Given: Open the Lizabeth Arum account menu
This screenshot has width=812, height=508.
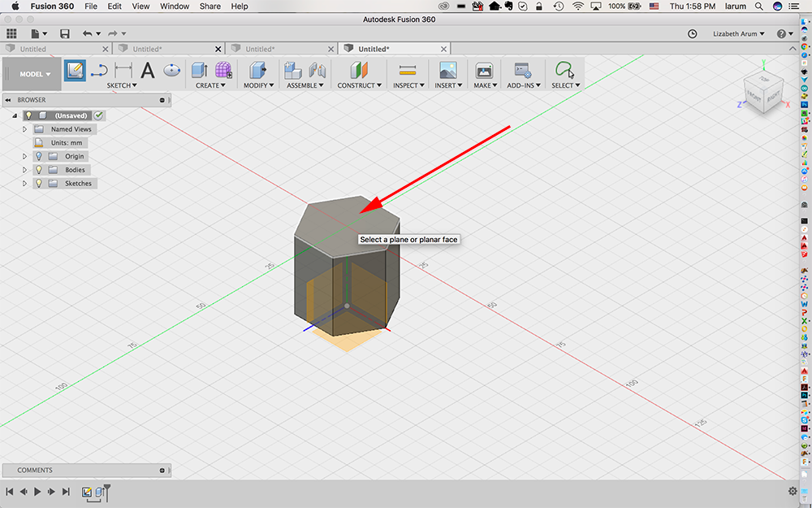Looking at the screenshot, I should click(x=738, y=33).
